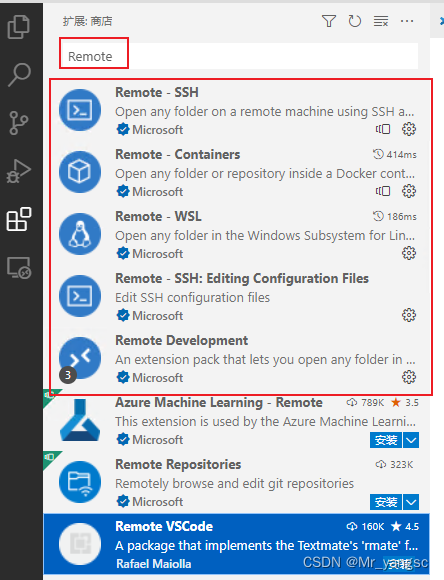Click the filter extensions funnel icon
The width and height of the screenshot is (444, 580).
pyautogui.click(x=329, y=21)
